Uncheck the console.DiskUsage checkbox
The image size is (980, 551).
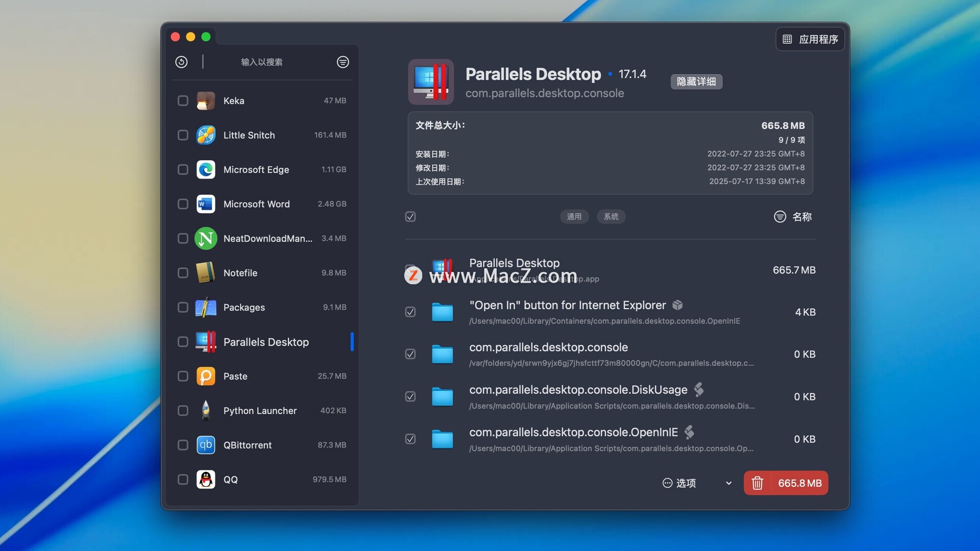[410, 396]
